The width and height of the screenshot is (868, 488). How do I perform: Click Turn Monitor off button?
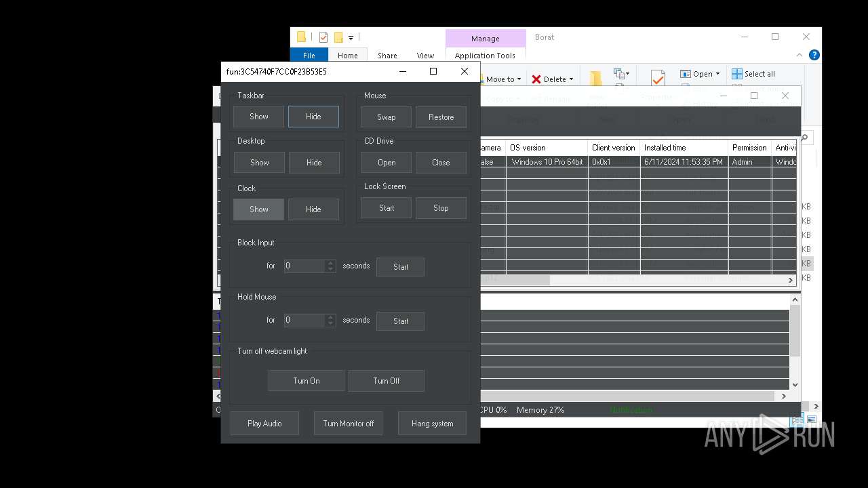tap(348, 424)
